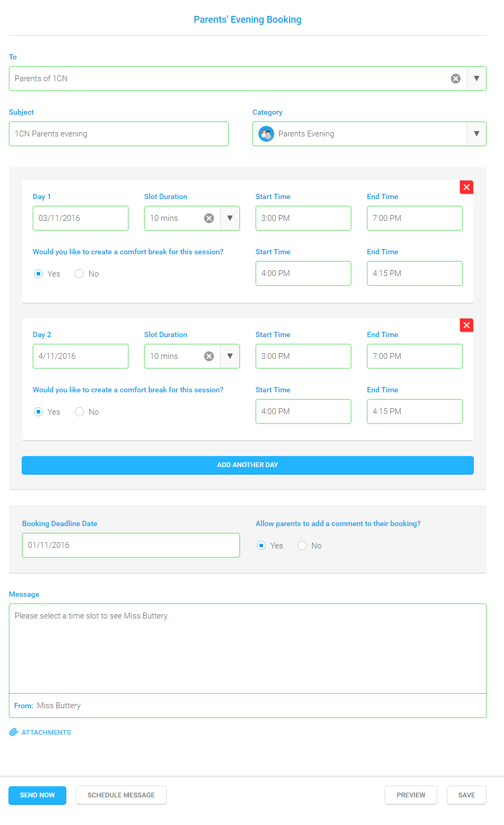Disable parent comments by selecting No

click(302, 545)
